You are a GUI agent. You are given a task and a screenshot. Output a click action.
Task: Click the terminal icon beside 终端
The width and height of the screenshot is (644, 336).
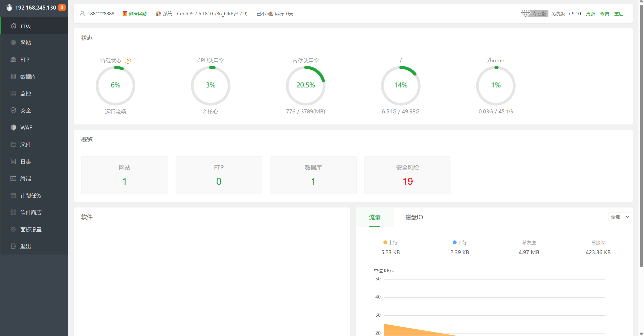coord(13,178)
